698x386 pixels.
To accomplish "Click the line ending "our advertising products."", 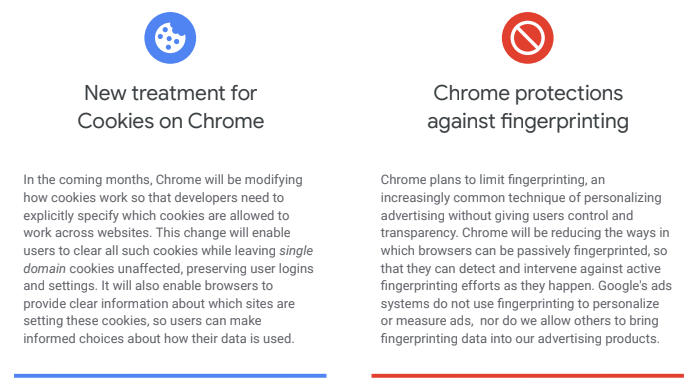I will click(x=520, y=339).
